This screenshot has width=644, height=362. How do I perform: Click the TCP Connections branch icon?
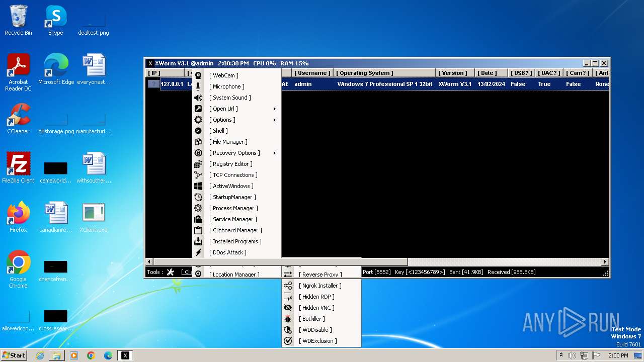coord(198,175)
